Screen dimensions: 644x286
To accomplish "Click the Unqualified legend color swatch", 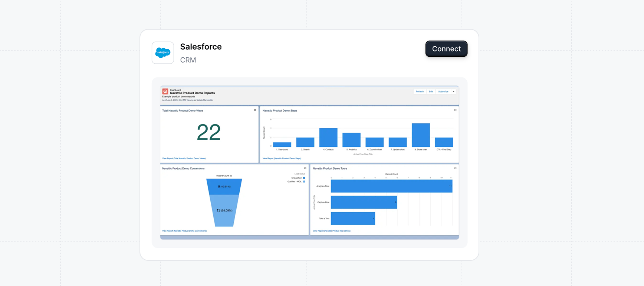I will [x=304, y=178].
